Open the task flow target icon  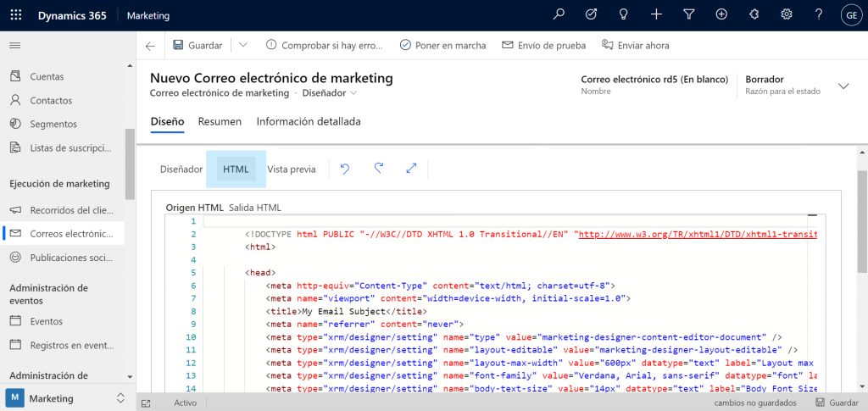(x=591, y=15)
